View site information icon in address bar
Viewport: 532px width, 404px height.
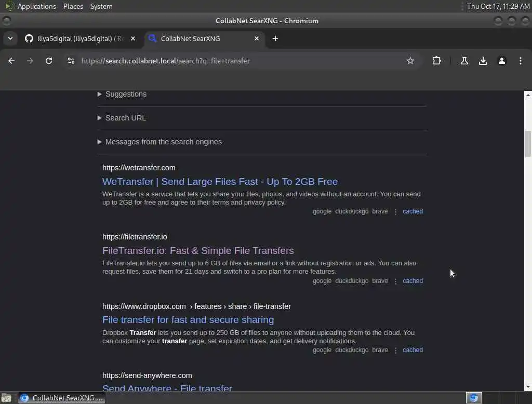(x=71, y=61)
